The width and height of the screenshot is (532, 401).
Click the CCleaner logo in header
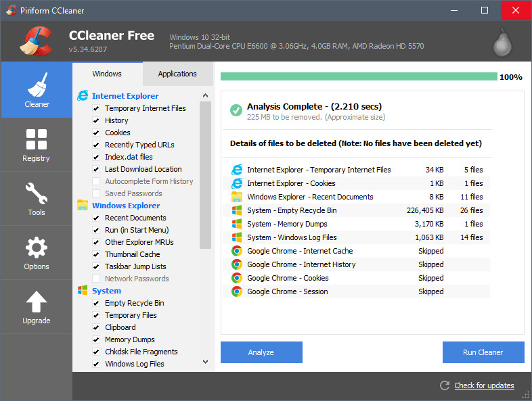coord(37,41)
